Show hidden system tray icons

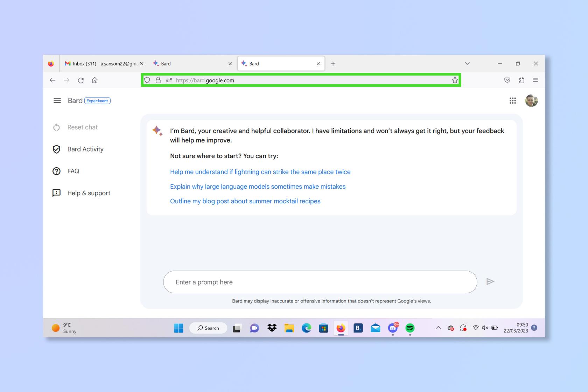point(438,328)
